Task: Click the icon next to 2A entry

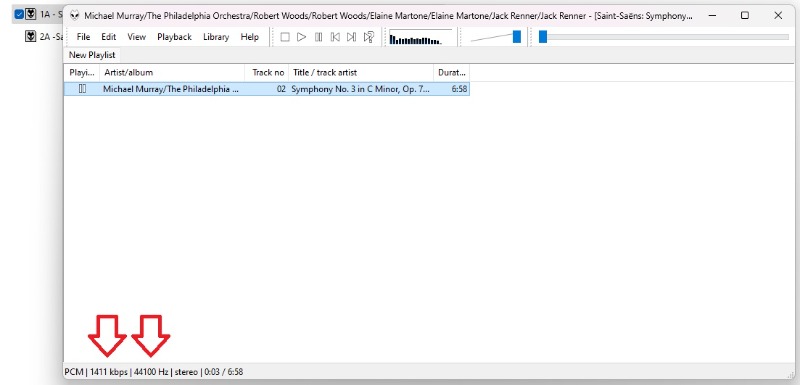Action: tap(31, 37)
